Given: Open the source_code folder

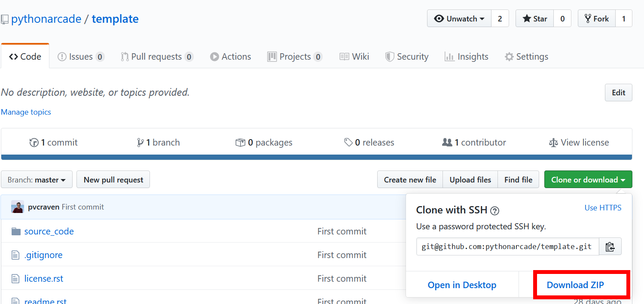Looking at the screenshot, I should pyautogui.click(x=49, y=231).
